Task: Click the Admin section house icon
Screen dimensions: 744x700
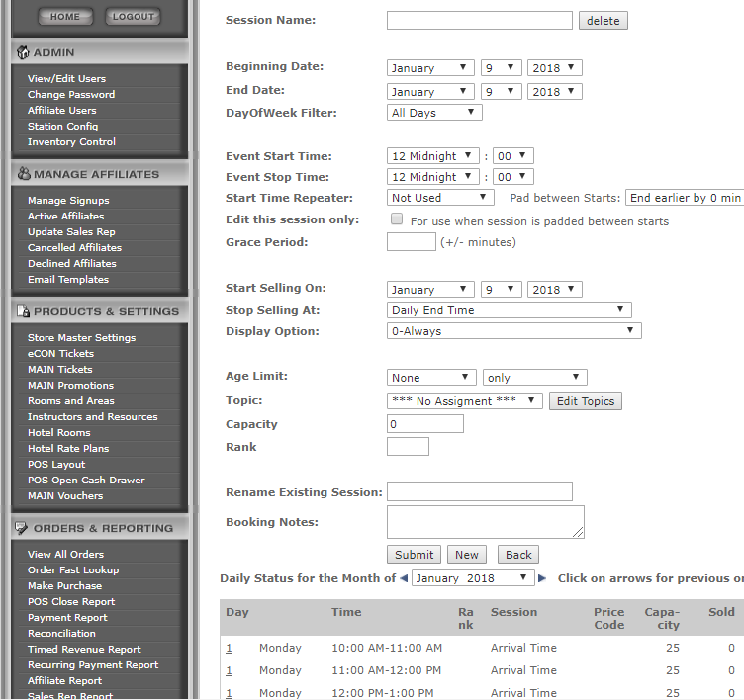Action: tap(23, 52)
